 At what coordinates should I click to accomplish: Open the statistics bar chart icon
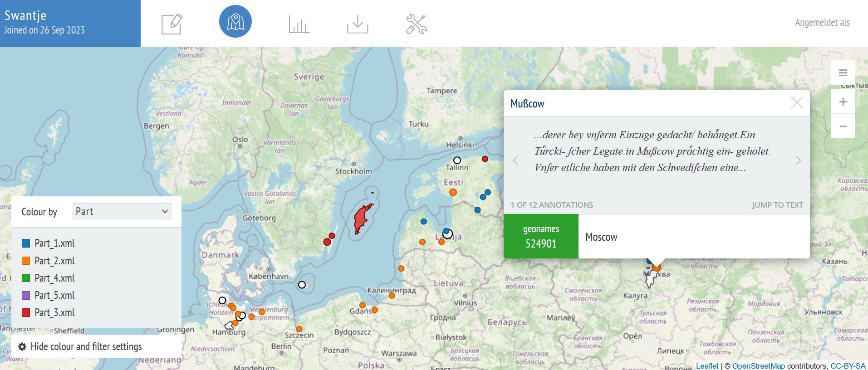pos(299,24)
